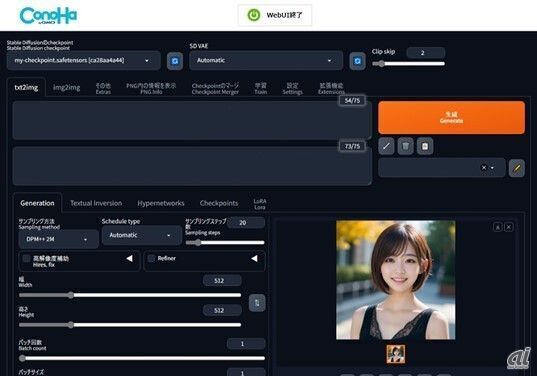537x376 pixels.
Task: Clear the prompt with the trash icon
Action: click(405, 146)
